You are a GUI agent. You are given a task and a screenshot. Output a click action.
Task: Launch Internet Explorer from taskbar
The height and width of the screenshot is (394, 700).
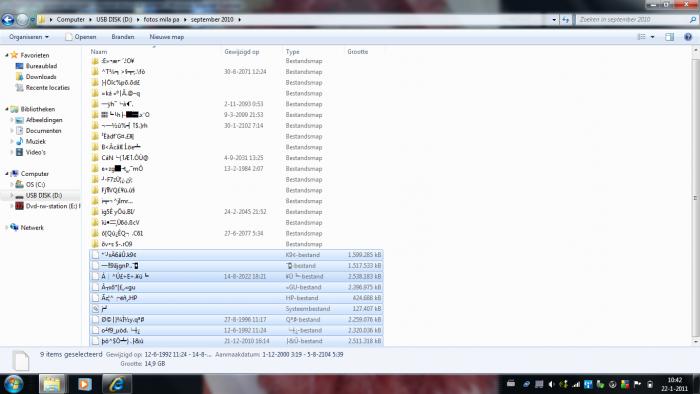[x=117, y=384]
